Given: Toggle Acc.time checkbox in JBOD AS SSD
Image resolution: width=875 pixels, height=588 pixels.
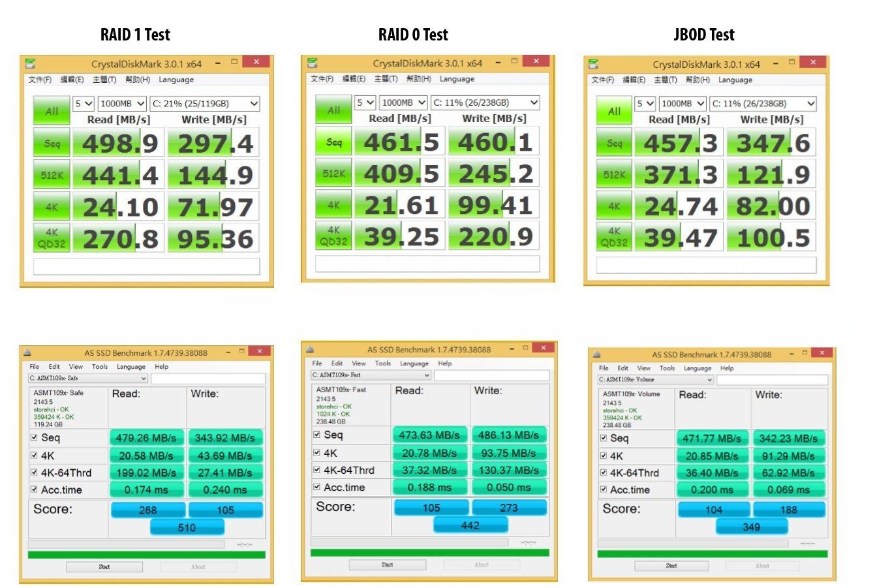Looking at the screenshot, I should click(603, 489).
